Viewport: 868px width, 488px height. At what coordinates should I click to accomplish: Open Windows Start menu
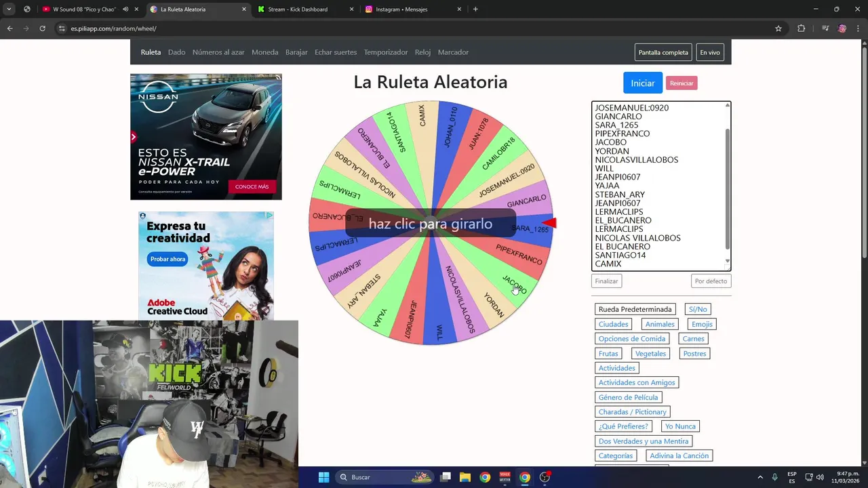click(323, 477)
